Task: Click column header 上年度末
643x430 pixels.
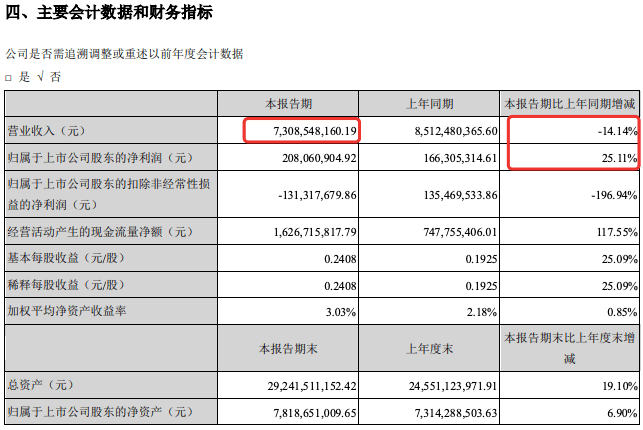Action: point(429,349)
